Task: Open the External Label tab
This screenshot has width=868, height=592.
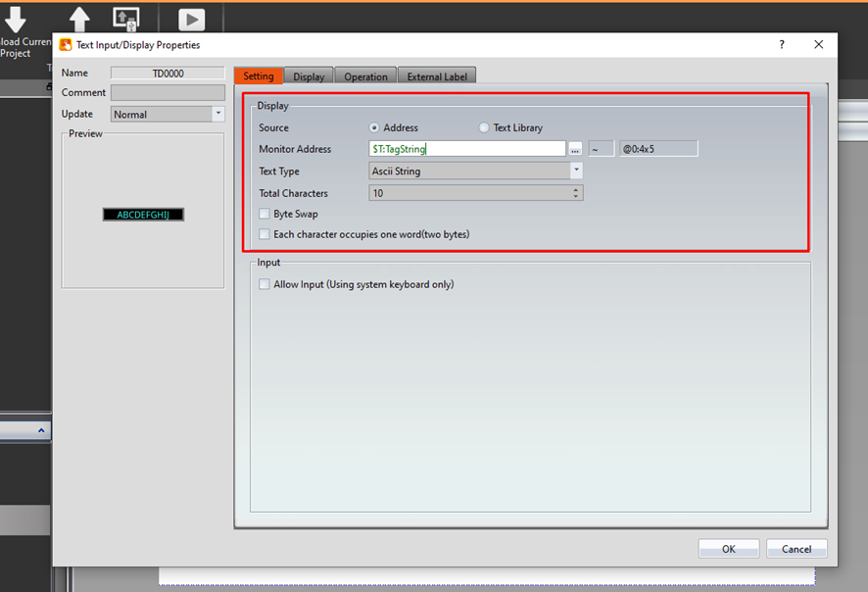Action: [x=438, y=76]
